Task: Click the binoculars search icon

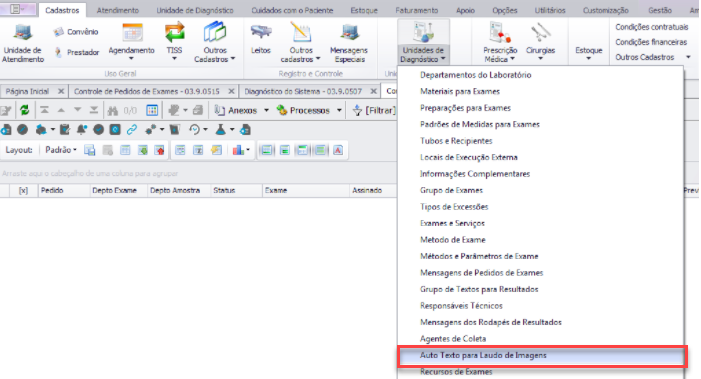Action: tap(113, 110)
